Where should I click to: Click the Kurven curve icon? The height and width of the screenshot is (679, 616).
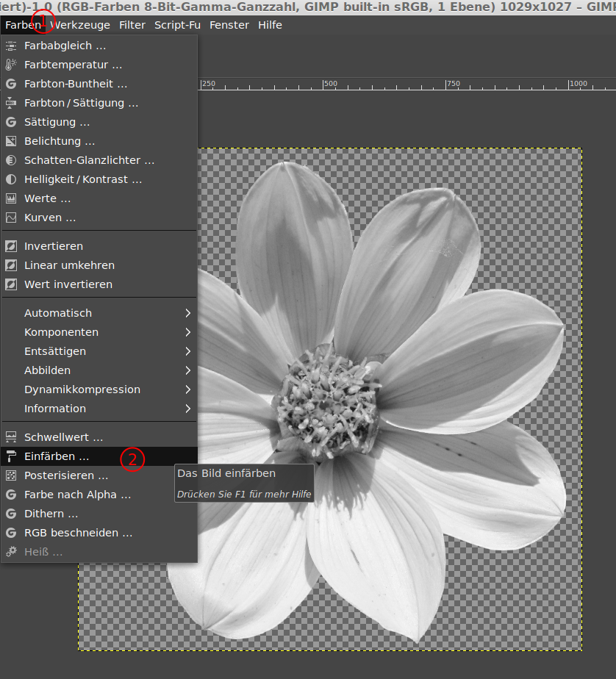pos(11,218)
